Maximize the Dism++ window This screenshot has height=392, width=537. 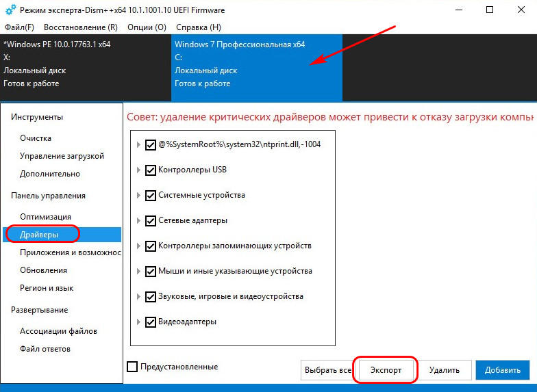point(490,10)
